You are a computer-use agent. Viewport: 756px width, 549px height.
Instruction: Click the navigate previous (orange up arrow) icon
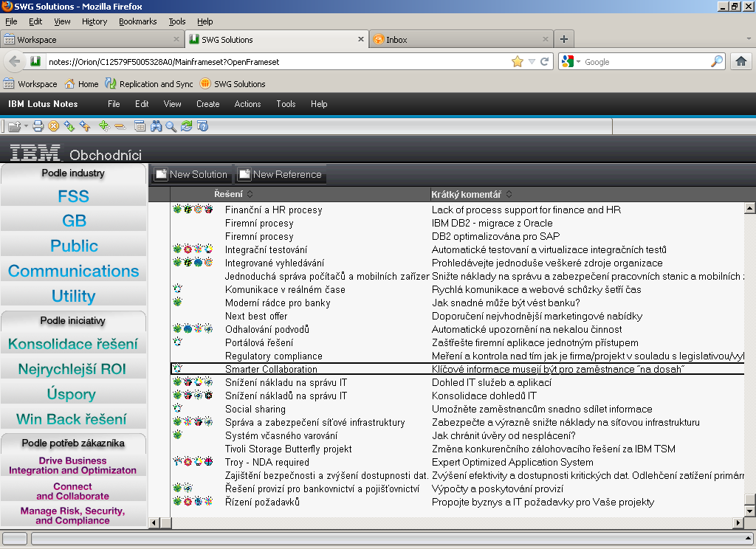click(x=85, y=126)
